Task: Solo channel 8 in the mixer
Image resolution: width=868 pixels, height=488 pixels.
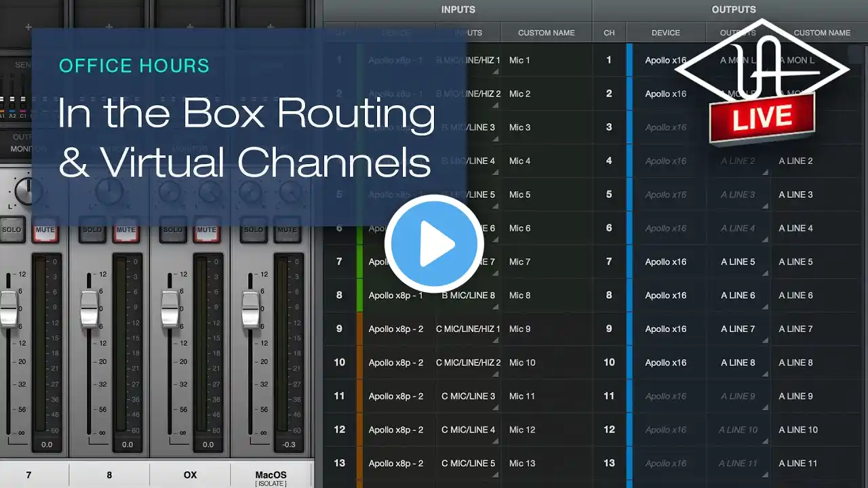Action: (x=92, y=230)
